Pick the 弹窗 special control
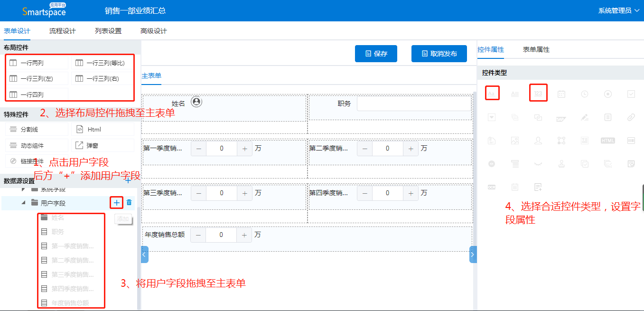Viewport: 644px width, 311px height. 103,145
